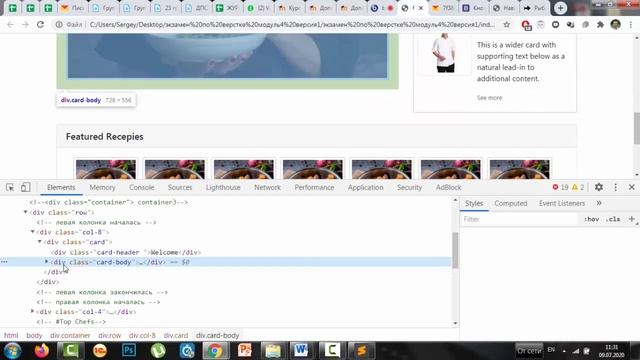Reload the page with browser refresh icon
Screen dimensions: 640x360
(40, 24)
